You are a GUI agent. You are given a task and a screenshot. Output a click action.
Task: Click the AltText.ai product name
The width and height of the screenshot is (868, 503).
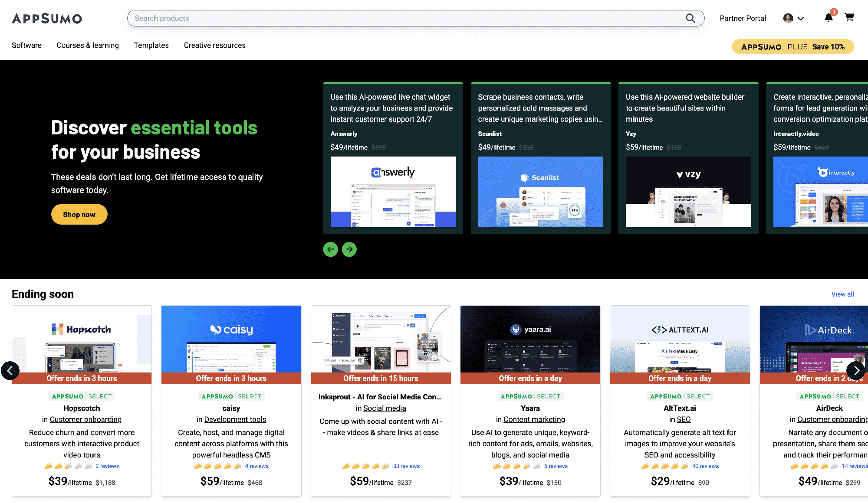(680, 408)
